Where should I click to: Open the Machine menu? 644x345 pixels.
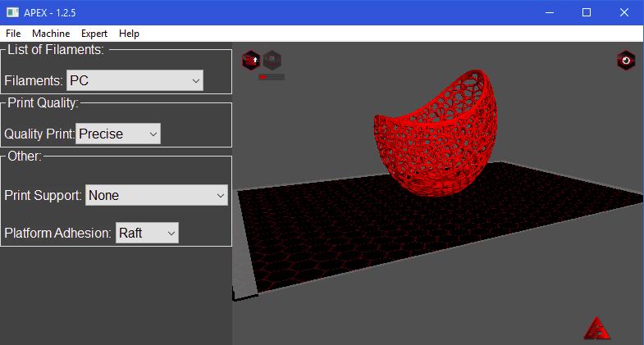(x=51, y=34)
